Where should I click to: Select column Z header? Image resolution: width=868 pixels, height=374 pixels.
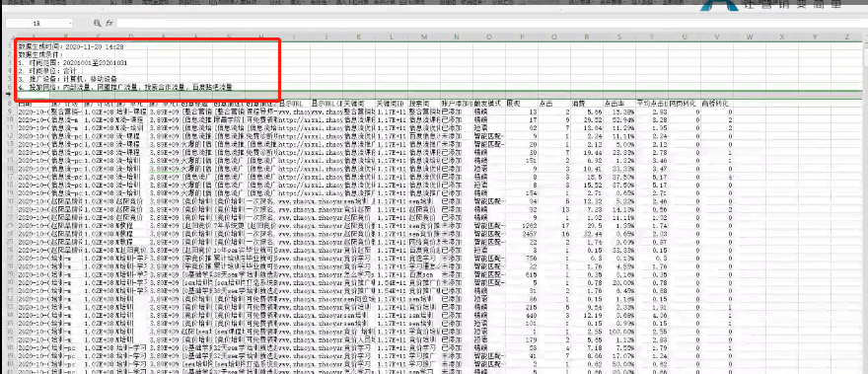(x=847, y=37)
